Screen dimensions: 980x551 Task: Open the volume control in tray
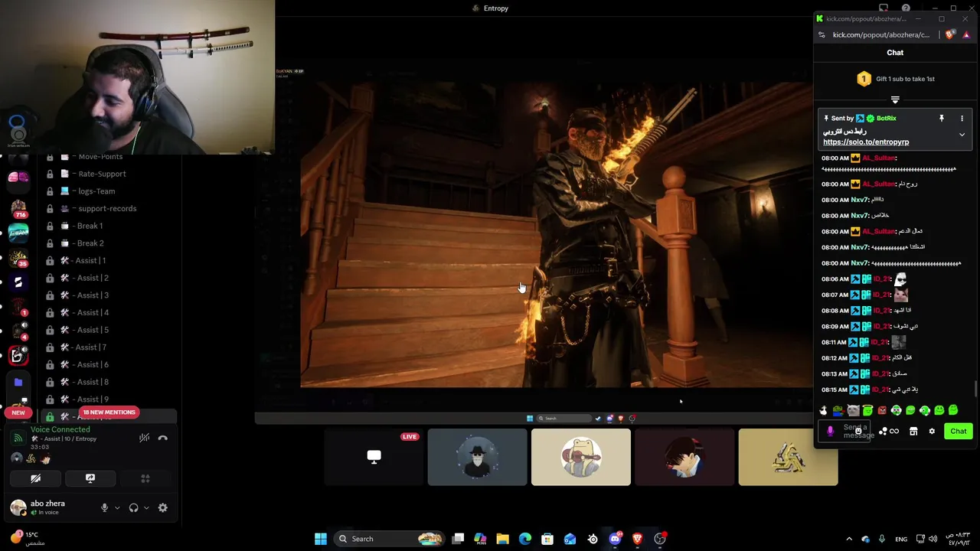pyautogui.click(x=933, y=539)
